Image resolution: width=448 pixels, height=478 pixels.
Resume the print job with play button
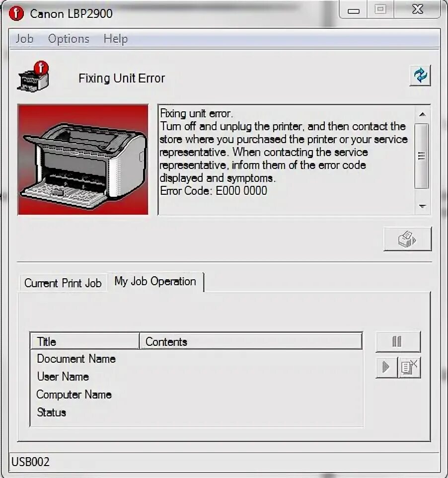[386, 367]
